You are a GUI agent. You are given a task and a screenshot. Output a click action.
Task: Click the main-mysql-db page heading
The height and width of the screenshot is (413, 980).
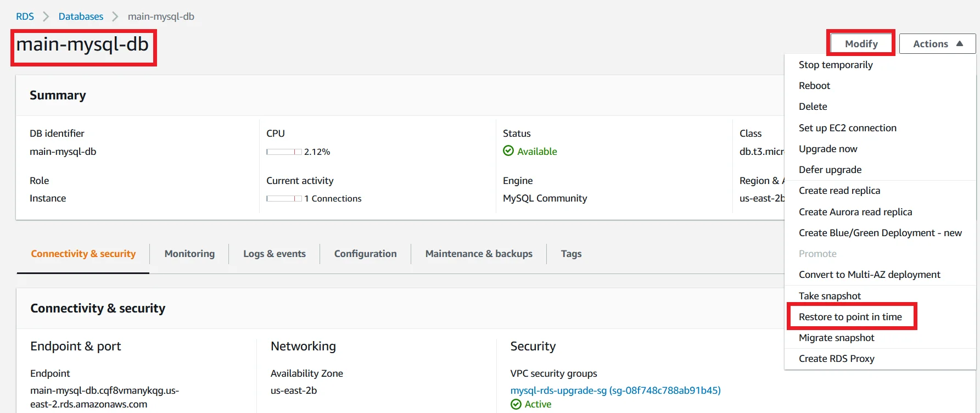pos(82,44)
